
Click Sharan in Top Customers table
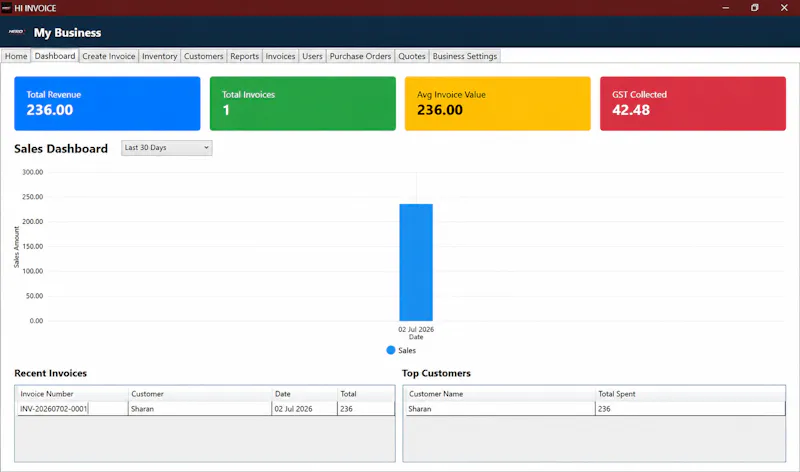pos(500,409)
